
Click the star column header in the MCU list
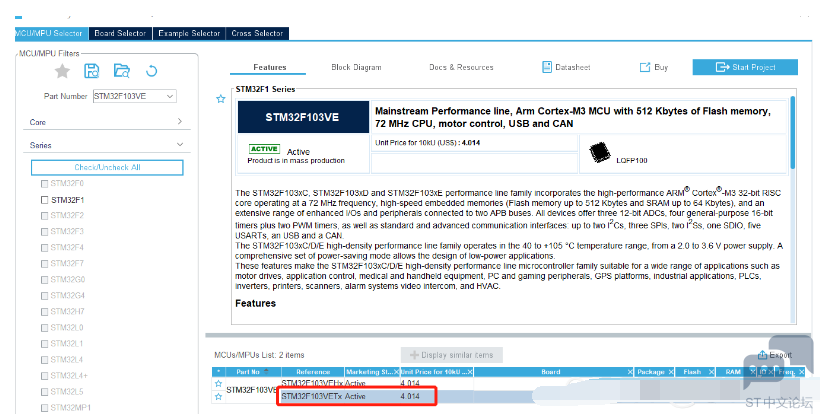click(219, 372)
